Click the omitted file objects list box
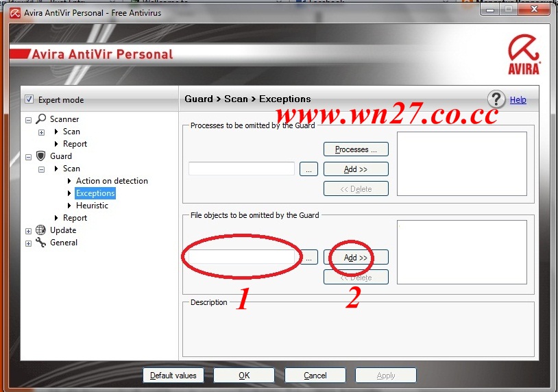This screenshot has width=558, height=392. [462, 252]
